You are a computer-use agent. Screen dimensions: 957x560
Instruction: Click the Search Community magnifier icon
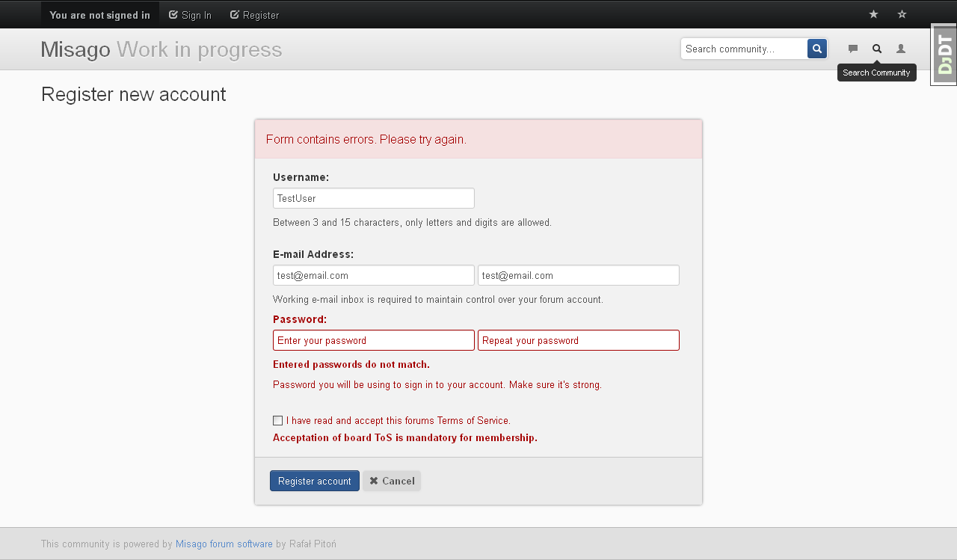click(x=877, y=49)
